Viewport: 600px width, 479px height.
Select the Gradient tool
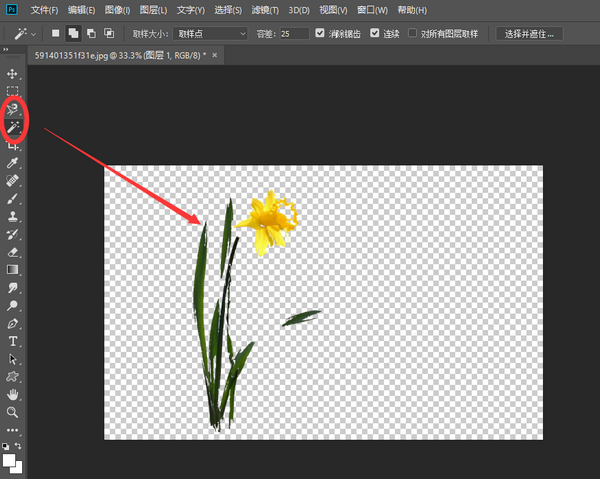[13, 269]
